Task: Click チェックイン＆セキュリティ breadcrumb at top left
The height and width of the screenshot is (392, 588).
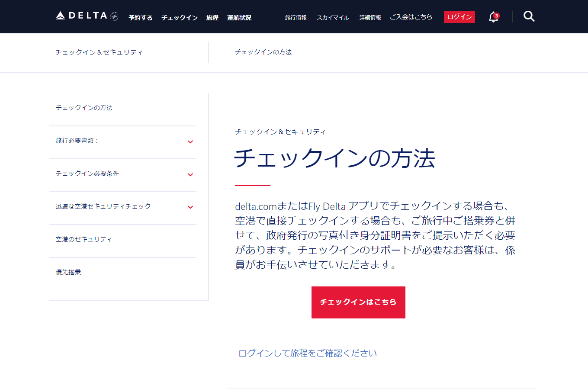Action: tap(99, 52)
